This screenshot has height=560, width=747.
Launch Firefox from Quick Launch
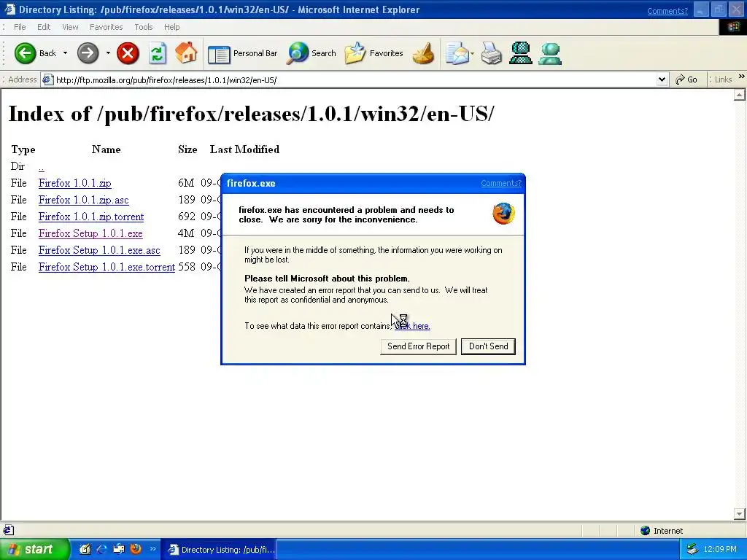pyautogui.click(x=135, y=549)
